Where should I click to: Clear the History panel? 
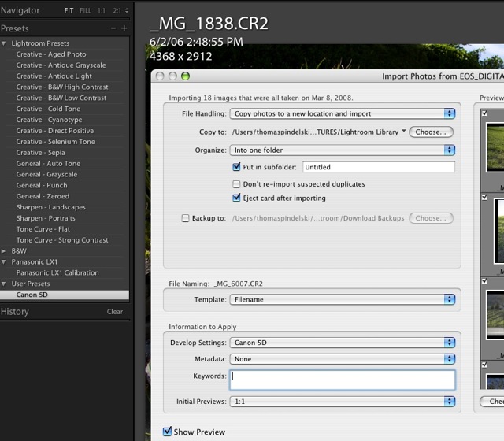[115, 312]
